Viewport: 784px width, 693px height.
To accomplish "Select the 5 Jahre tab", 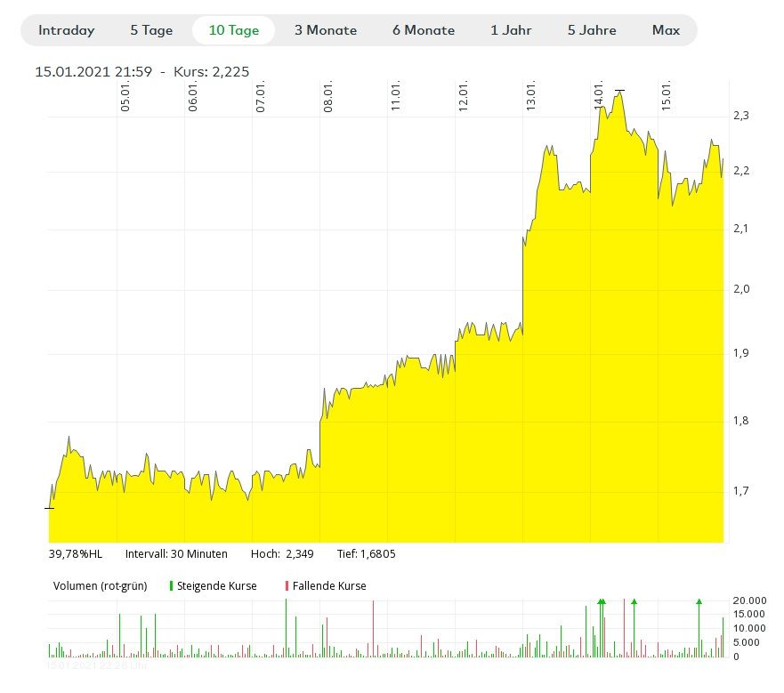I will (592, 30).
